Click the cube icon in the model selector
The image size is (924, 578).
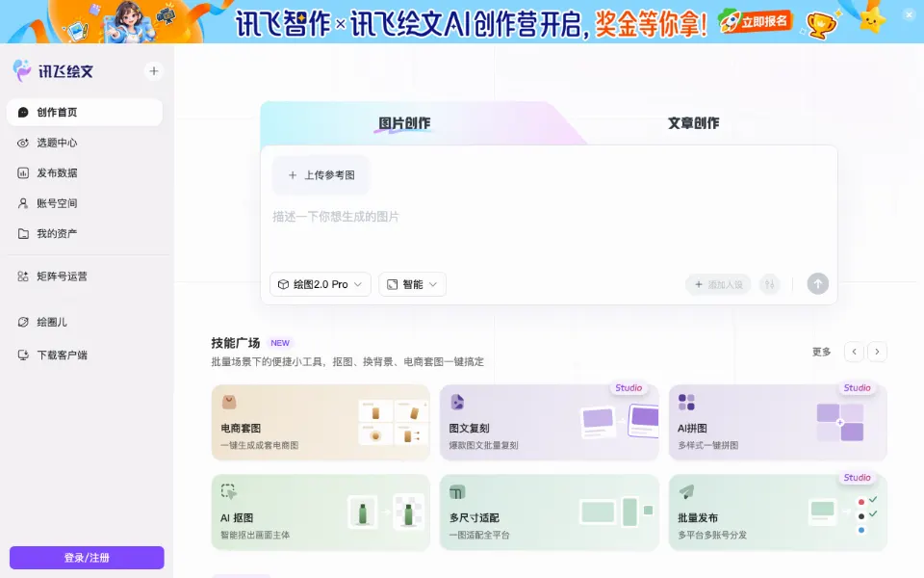pos(283,284)
